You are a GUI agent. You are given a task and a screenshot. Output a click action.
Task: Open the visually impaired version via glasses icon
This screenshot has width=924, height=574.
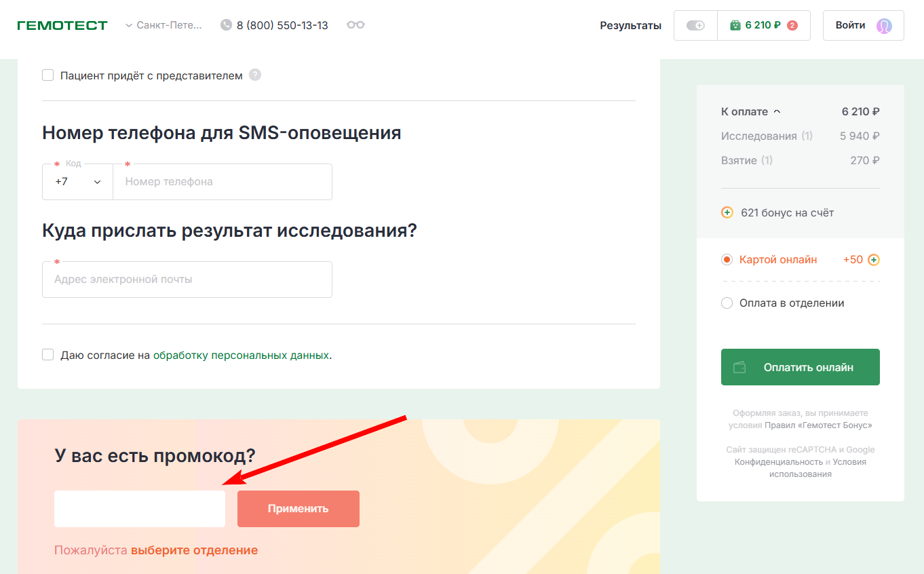(x=355, y=24)
